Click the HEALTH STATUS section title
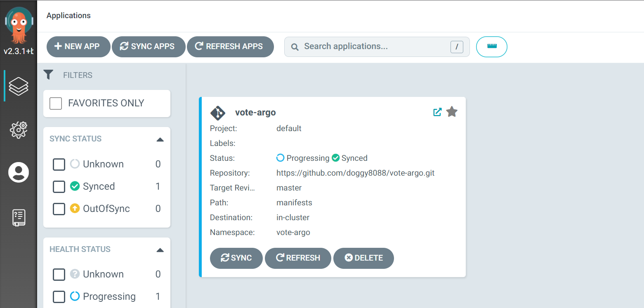644x308 pixels. pos(80,249)
